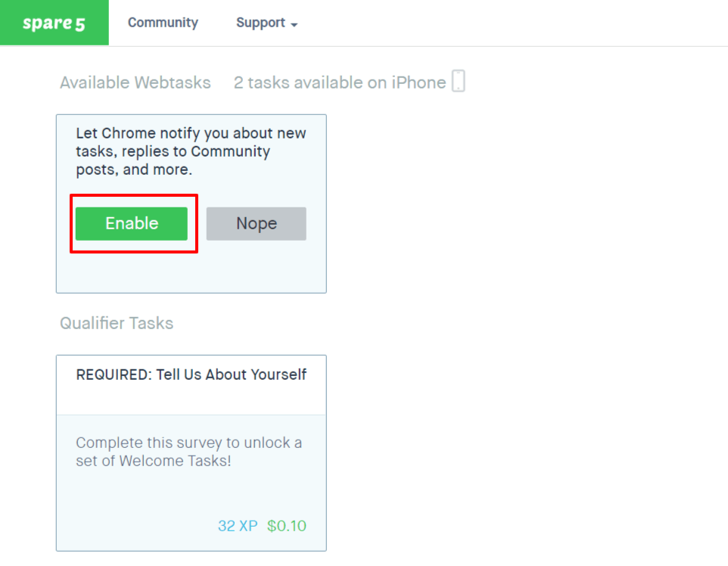
Task: Click the 32 XP reward label
Action: pos(238,526)
